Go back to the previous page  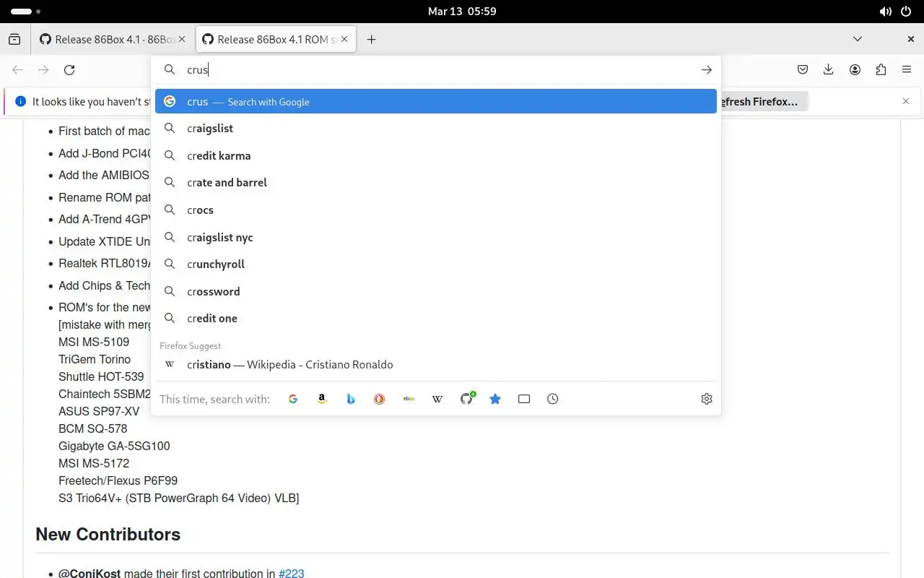pyautogui.click(x=17, y=70)
